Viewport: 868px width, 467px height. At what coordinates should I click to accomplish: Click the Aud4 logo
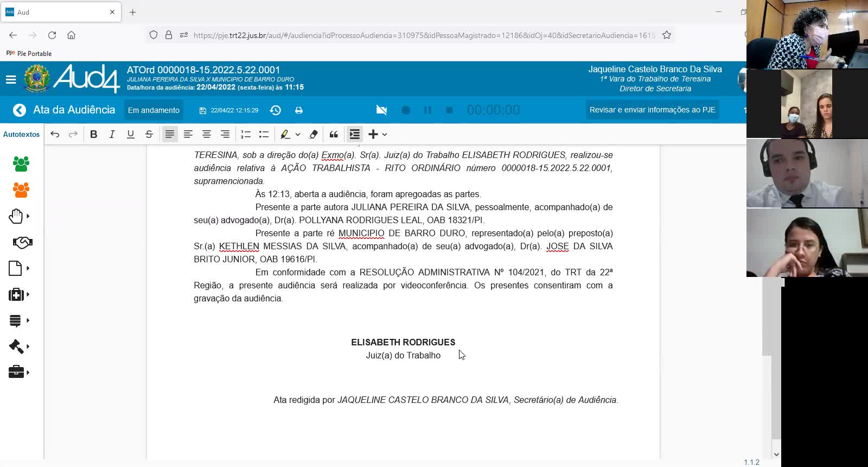pos(86,79)
